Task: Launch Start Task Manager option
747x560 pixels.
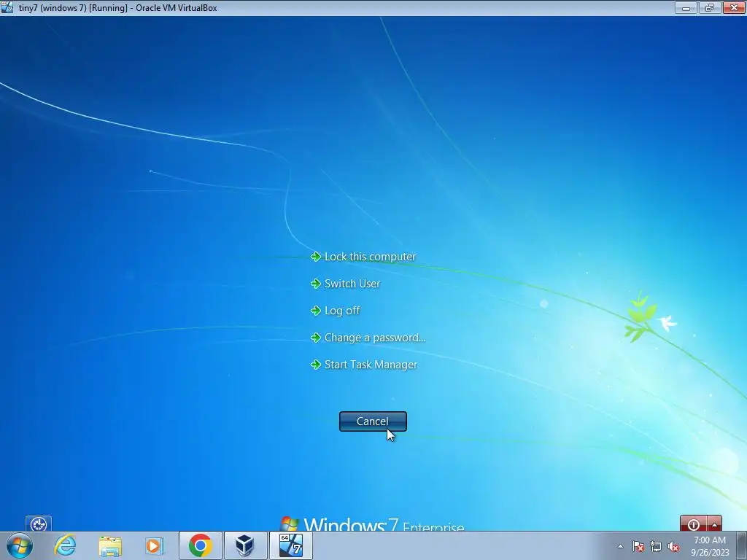Action: click(x=364, y=365)
